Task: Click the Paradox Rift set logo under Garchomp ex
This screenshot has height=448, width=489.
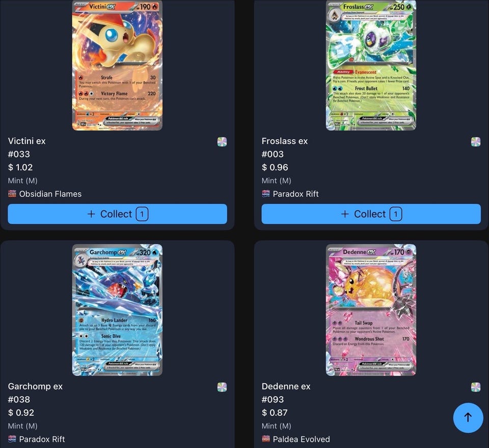Action: coord(12,439)
